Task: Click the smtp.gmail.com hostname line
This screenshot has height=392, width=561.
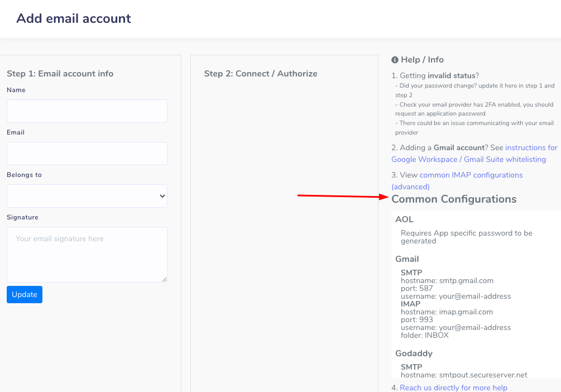Action: click(447, 281)
